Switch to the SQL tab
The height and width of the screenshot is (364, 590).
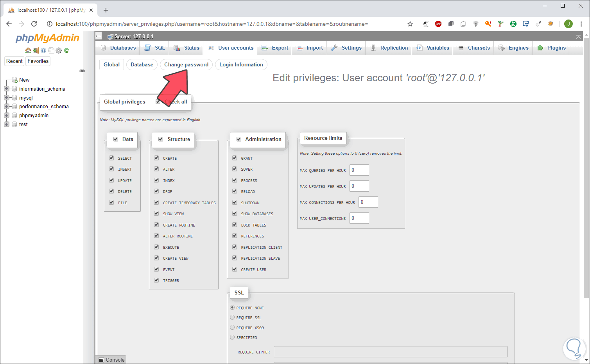pos(155,48)
